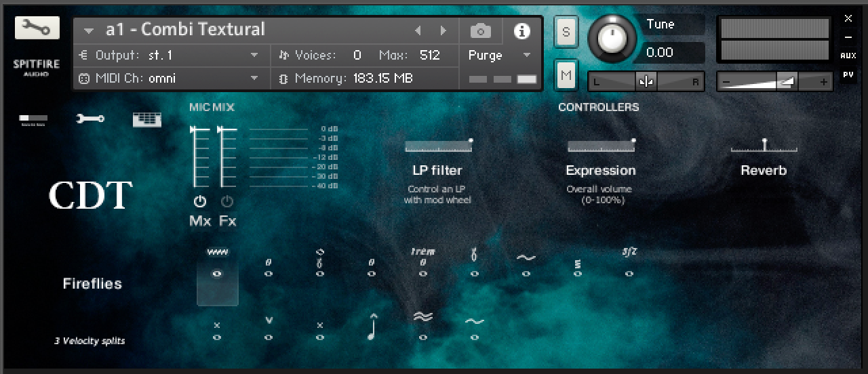Show the AUX sends section

[848, 56]
